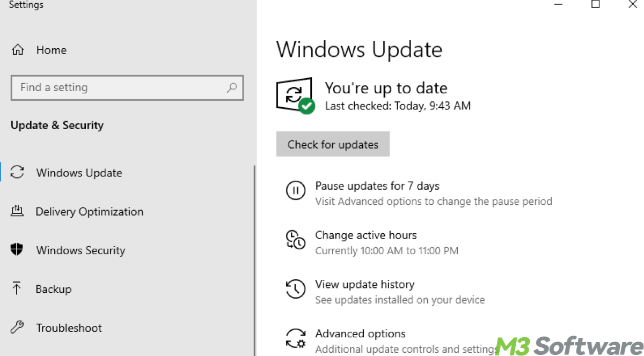Click the Advanced options gear-arrows icon
The width and height of the screenshot is (644, 356).
(x=296, y=339)
